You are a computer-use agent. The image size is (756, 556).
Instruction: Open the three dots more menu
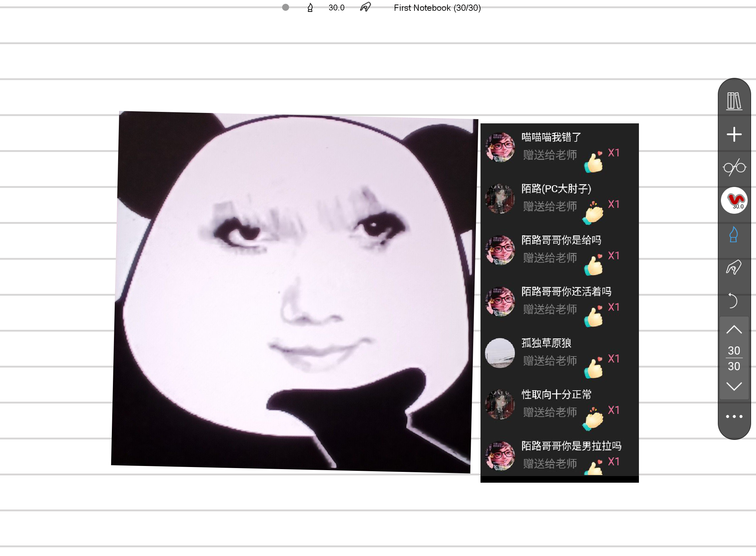tap(734, 416)
